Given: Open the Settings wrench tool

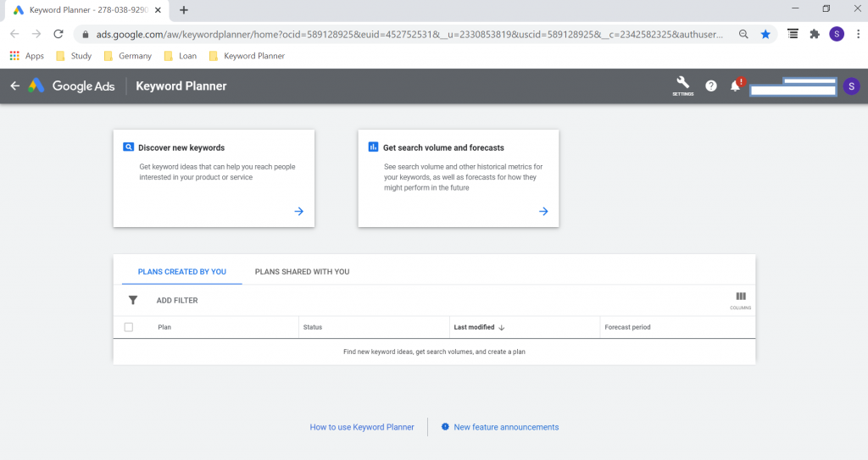Looking at the screenshot, I should pos(682,86).
